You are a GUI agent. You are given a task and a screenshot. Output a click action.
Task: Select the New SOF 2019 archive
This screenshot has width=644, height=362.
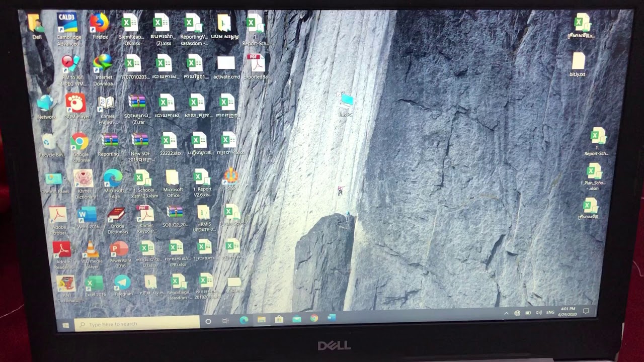pos(140,147)
